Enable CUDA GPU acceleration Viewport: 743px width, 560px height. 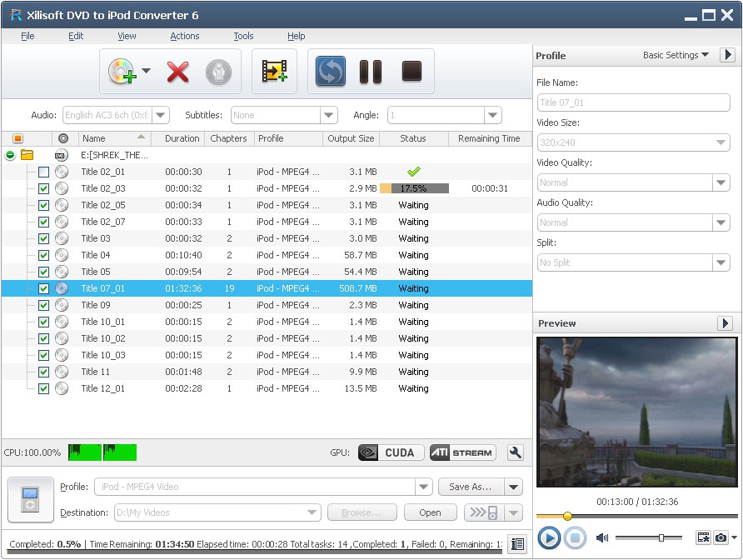[x=386, y=452]
